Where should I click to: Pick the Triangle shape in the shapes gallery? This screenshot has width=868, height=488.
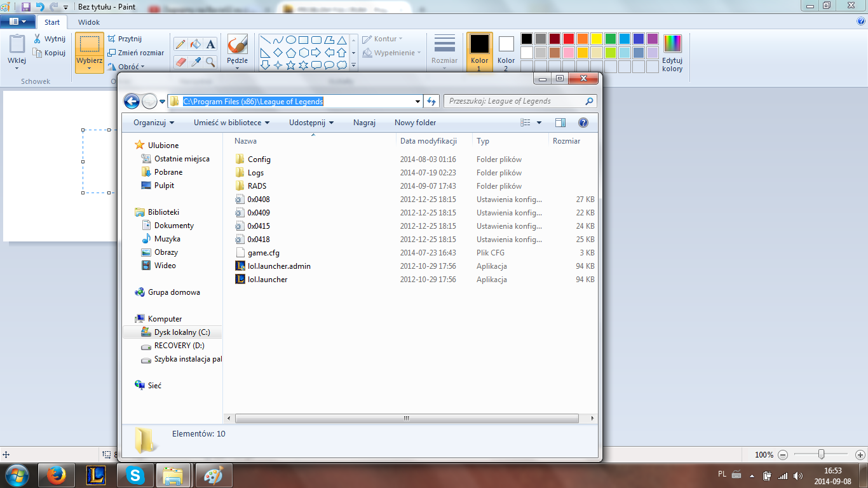pos(341,40)
